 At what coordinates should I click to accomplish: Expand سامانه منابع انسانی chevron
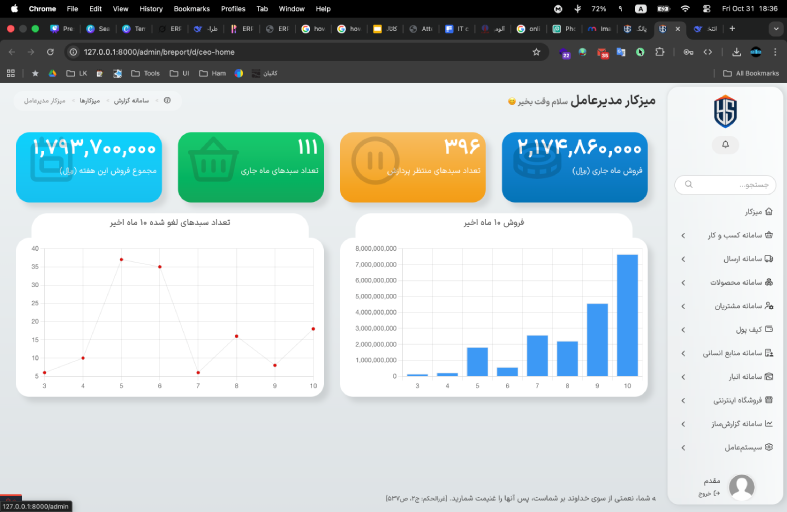coord(683,353)
